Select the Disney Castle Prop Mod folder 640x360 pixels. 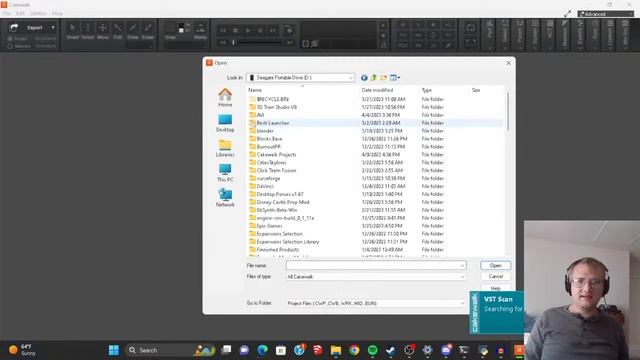pyautogui.click(x=283, y=202)
